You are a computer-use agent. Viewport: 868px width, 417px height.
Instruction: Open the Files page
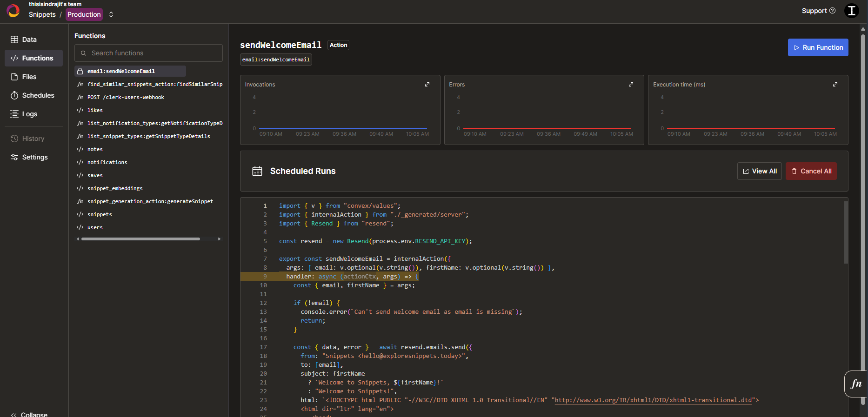(33, 77)
